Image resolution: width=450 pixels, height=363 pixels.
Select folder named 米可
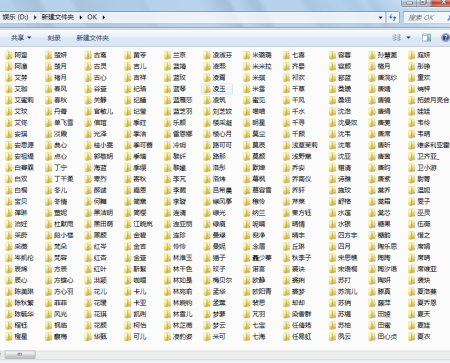click(x=215, y=337)
